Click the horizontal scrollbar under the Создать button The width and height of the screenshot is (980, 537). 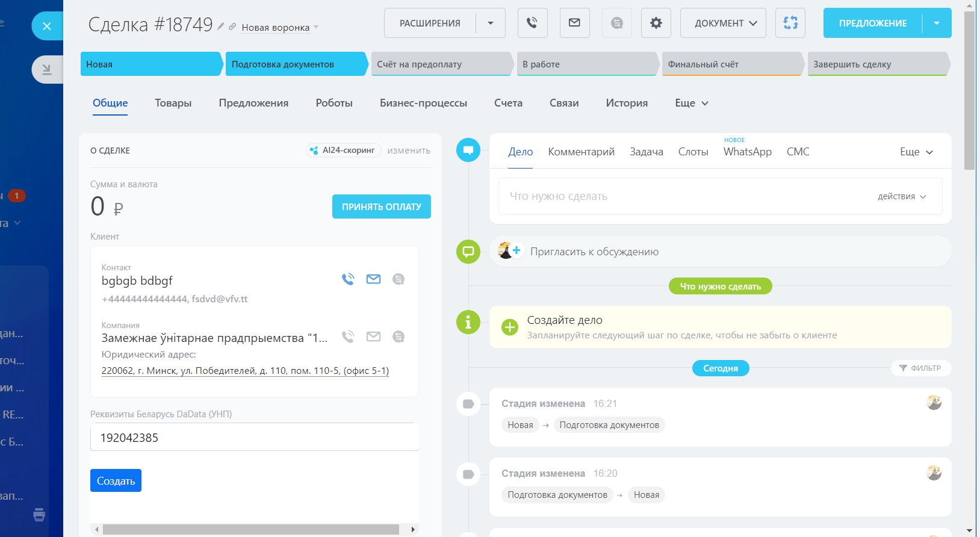(251, 529)
